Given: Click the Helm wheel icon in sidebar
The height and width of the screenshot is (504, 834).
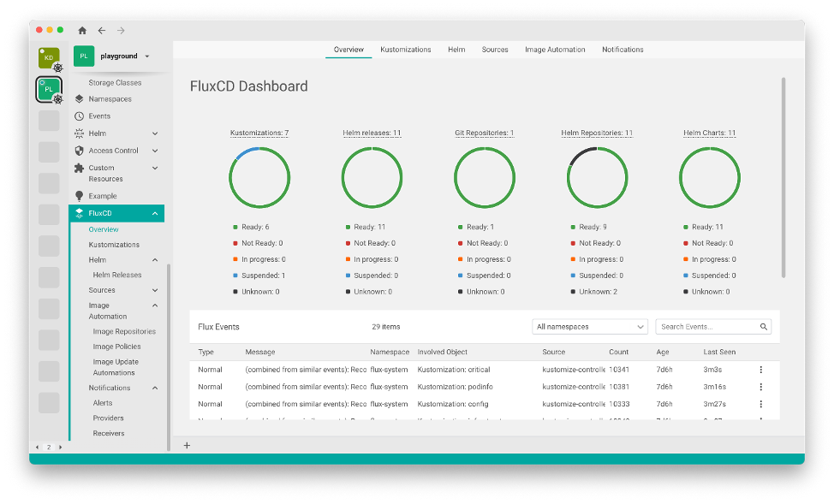Looking at the screenshot, I should coord(80,133).
